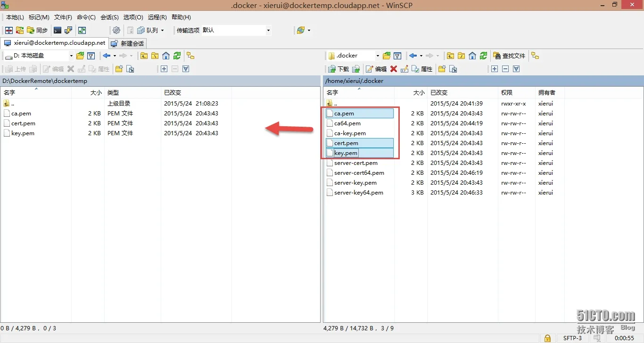Image resolution: width=644 pixels, height=343 pixels.
Task: Select ca64.pem in remote panel
Action: pyautogui.click(x=347, y=123)
